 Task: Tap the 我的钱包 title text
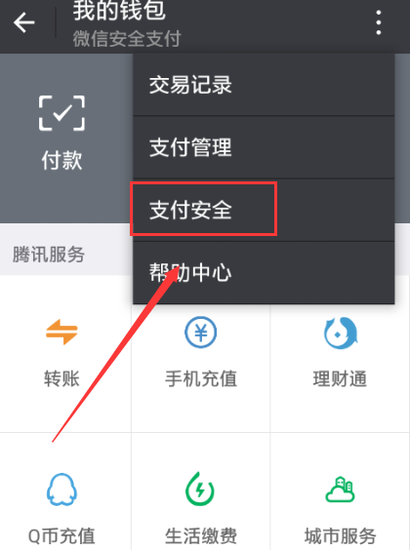(x=119, y=10)
